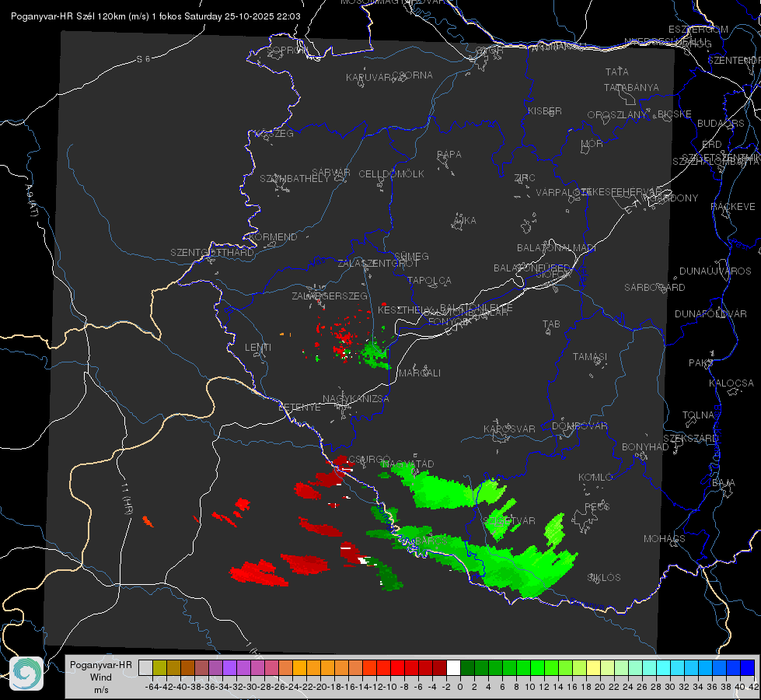The image size is (761, 700).
Task: Click the TAB town label
Action: coord(551,324)
